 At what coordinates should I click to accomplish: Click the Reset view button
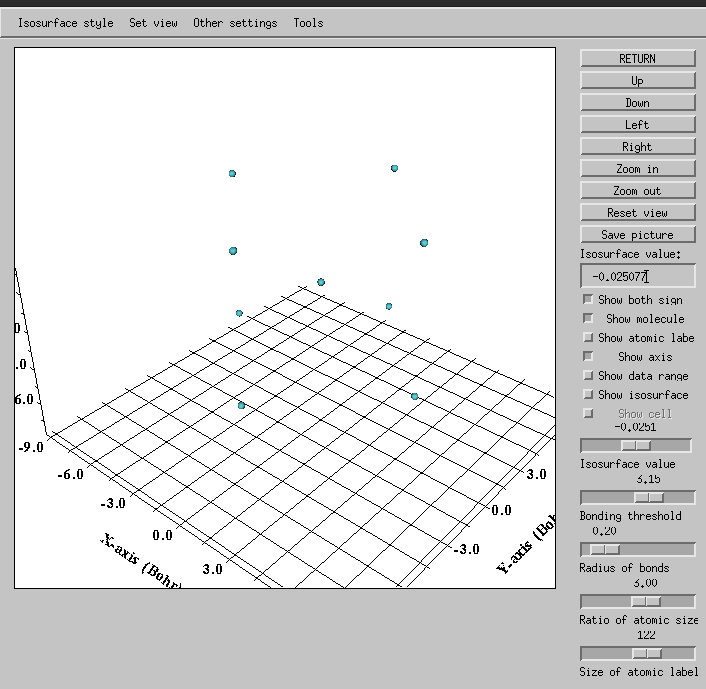(638, 213)
